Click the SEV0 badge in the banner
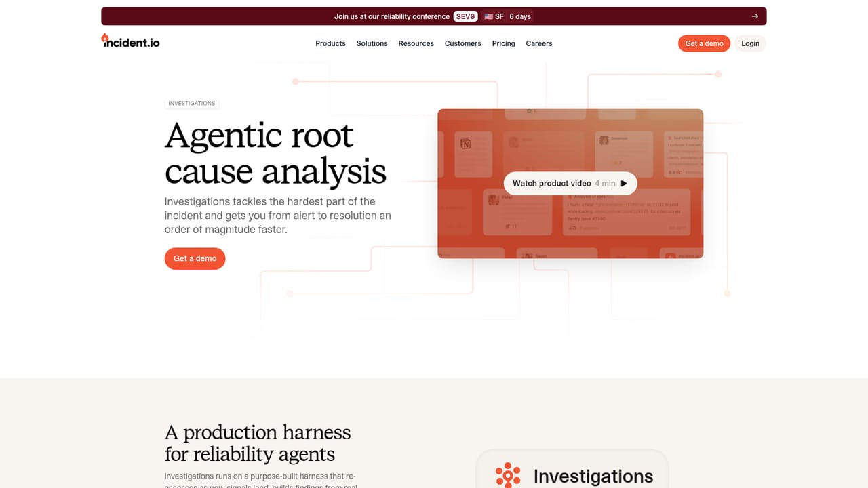The image size is (868, 488). point(466,16)
